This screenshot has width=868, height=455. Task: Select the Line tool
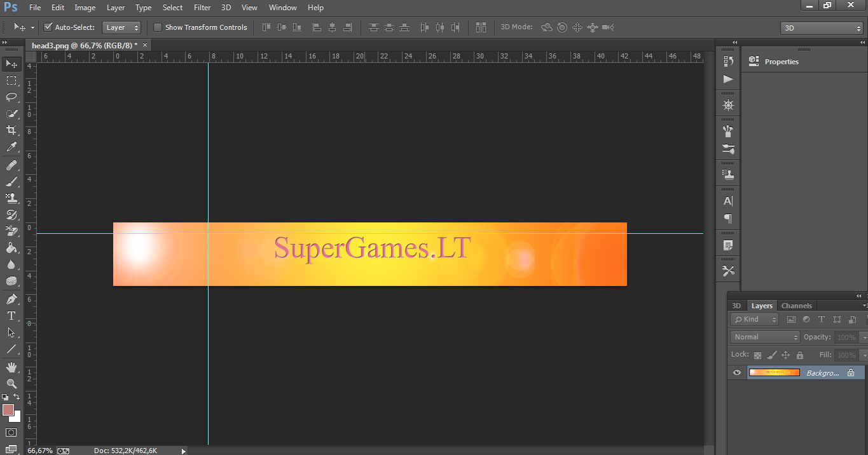[x=11, y=349]
